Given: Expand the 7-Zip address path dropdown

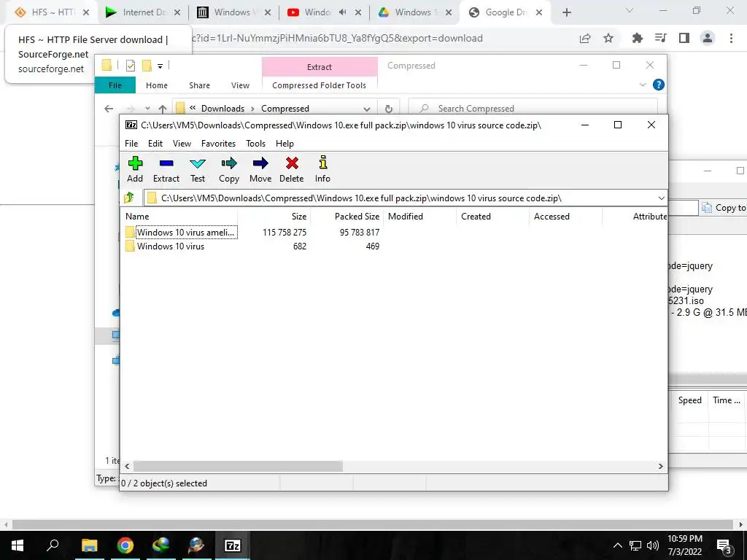Looking at the screenshot, I should [661, 198].
